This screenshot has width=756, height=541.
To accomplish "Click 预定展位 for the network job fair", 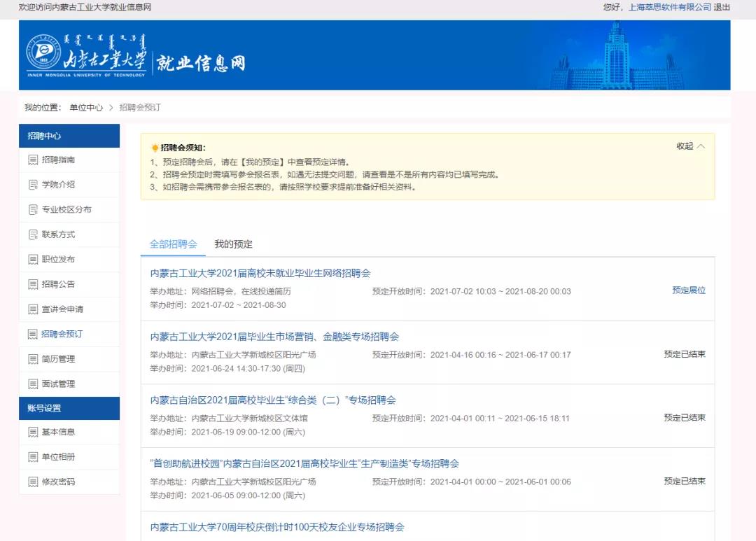I will (x=689, y=290).
